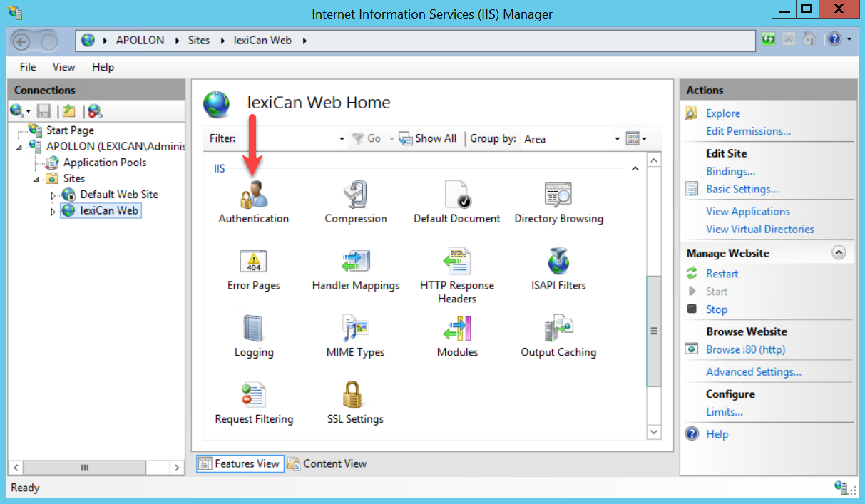Viewport: 865px width, 504px height.
Task: Click the Bindings... link
Action: coord(730,171)
